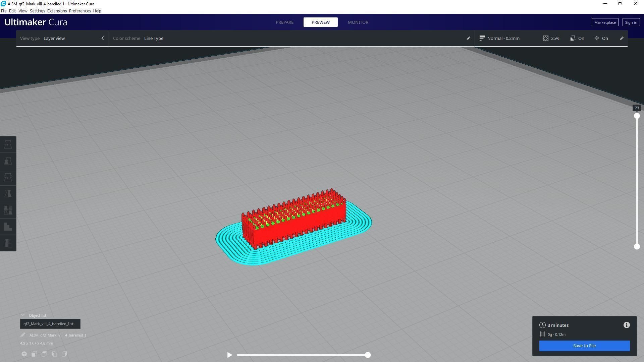Select the Scale tool in left toolbar
This screenshot has height=362, width=644.
[8, 161]
